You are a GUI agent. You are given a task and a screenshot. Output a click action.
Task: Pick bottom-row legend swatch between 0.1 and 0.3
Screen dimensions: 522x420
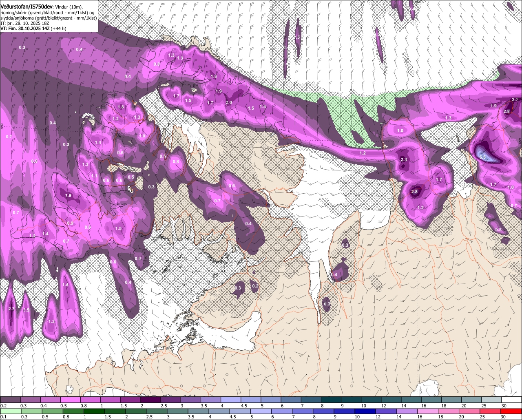point(11,411)
